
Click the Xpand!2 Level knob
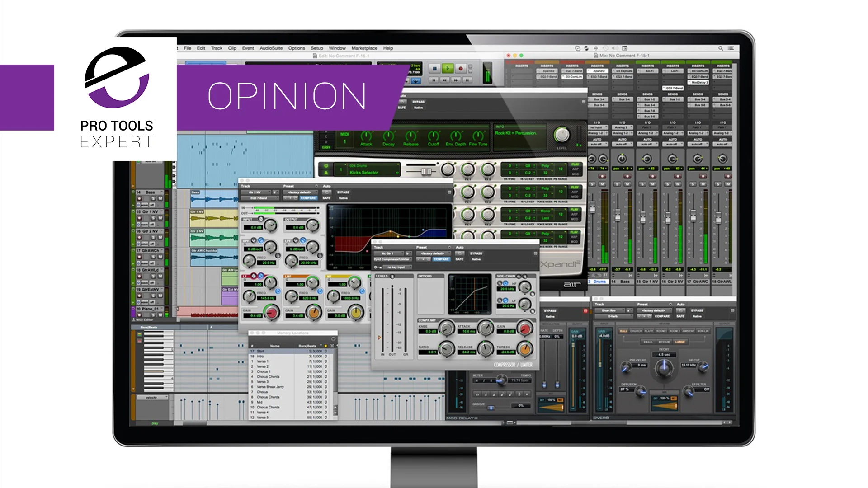(561, 135)
